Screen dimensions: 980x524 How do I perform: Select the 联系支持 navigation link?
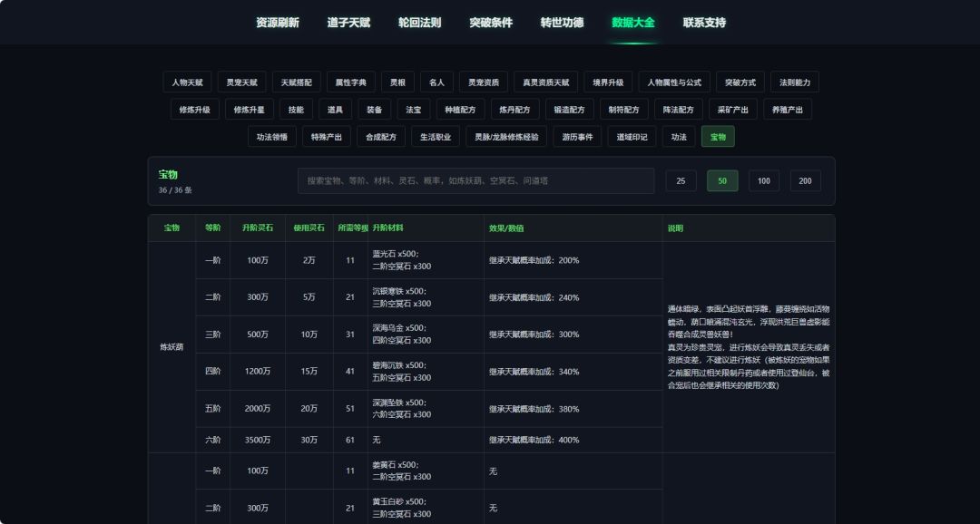click(x=704, y=23)
